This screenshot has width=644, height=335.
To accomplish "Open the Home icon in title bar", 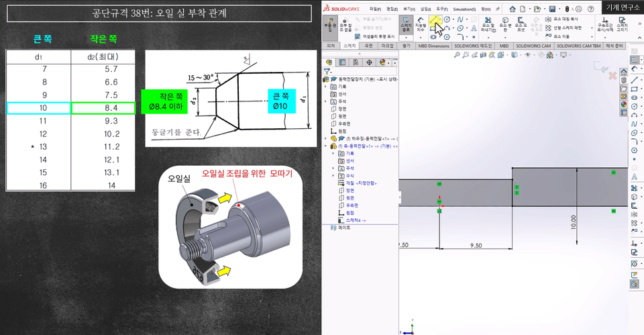I will coord(513,9).
